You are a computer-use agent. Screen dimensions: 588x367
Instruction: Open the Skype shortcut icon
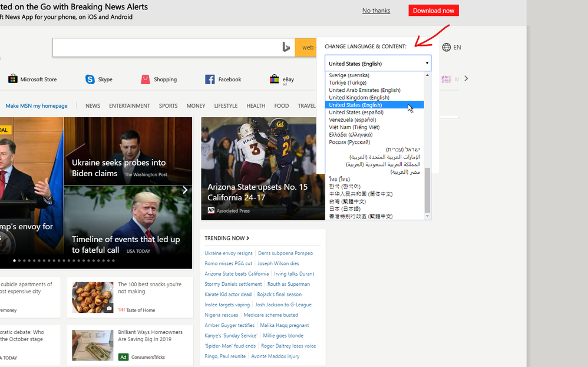coord(90,79)
